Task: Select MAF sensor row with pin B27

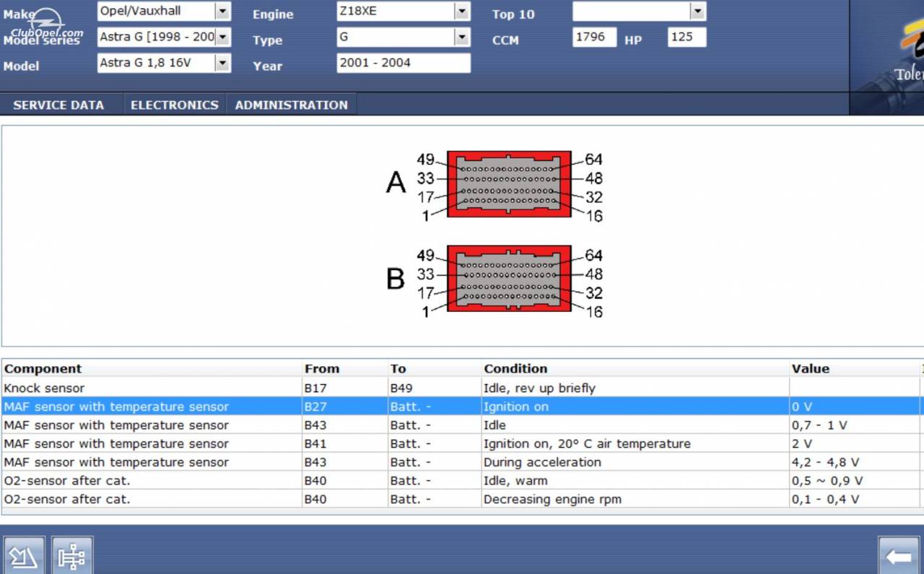Action: [x=461, y=406]
